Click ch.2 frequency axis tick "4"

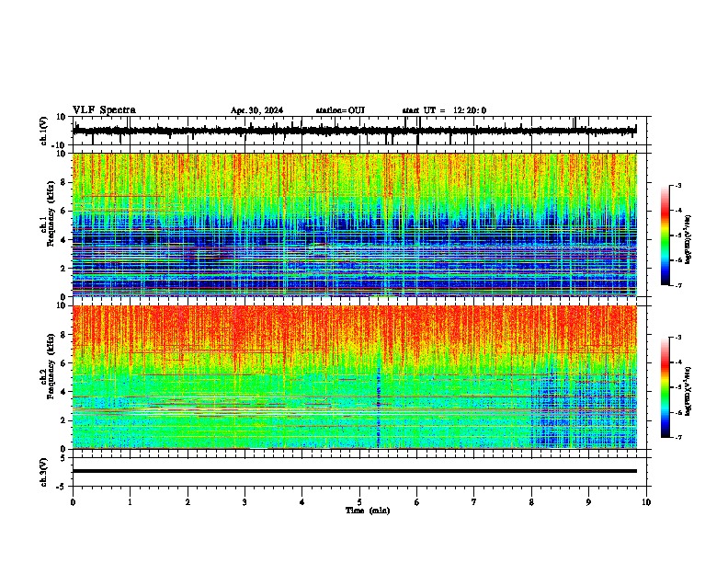[x=63, y=392]
